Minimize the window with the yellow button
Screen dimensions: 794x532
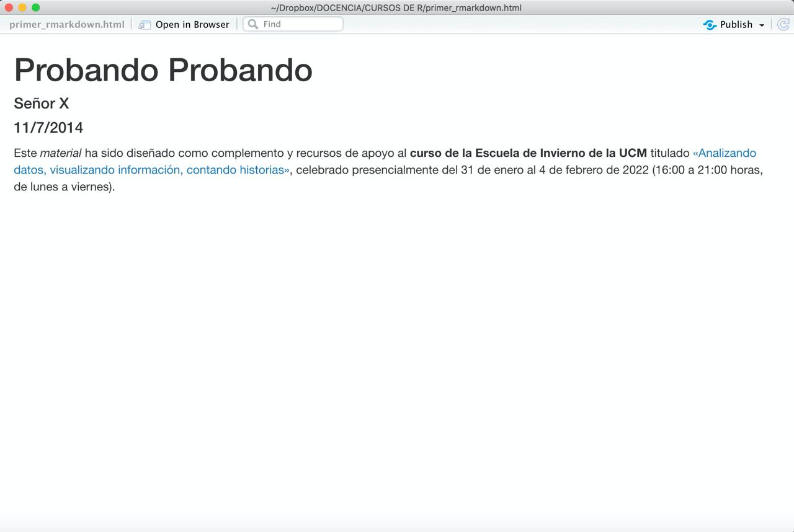(22, 7)
